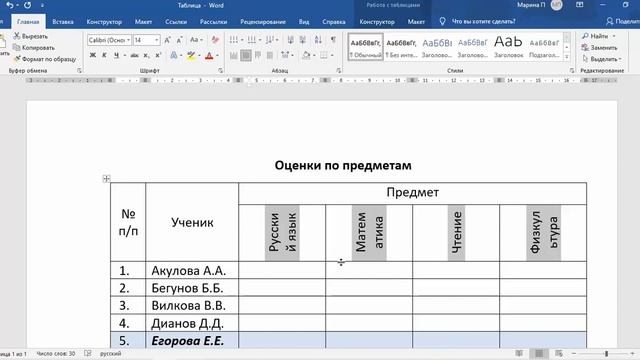This screenshot has height=360, width=640.
Task: Apply the 'Без инте...' style
Action: (401, 47)
